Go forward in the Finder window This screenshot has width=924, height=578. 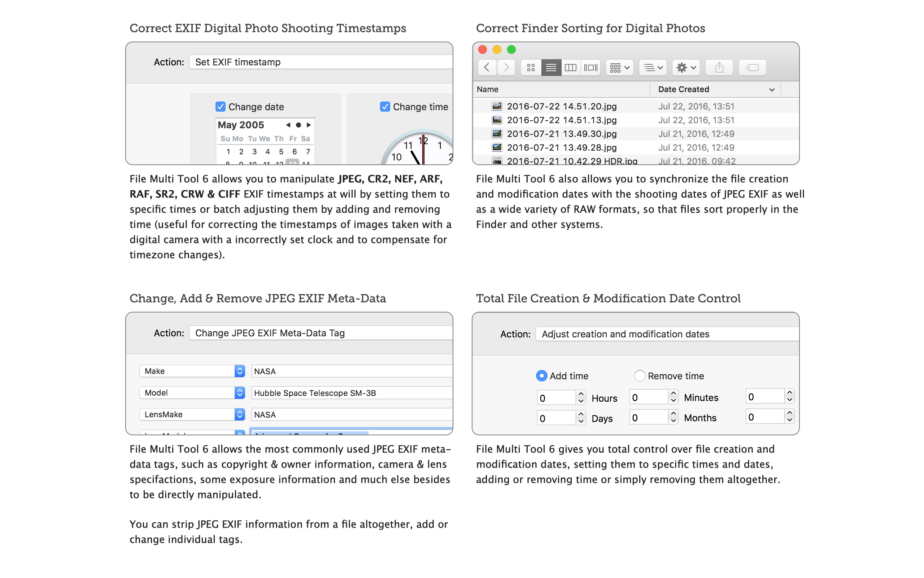[506, 68]
